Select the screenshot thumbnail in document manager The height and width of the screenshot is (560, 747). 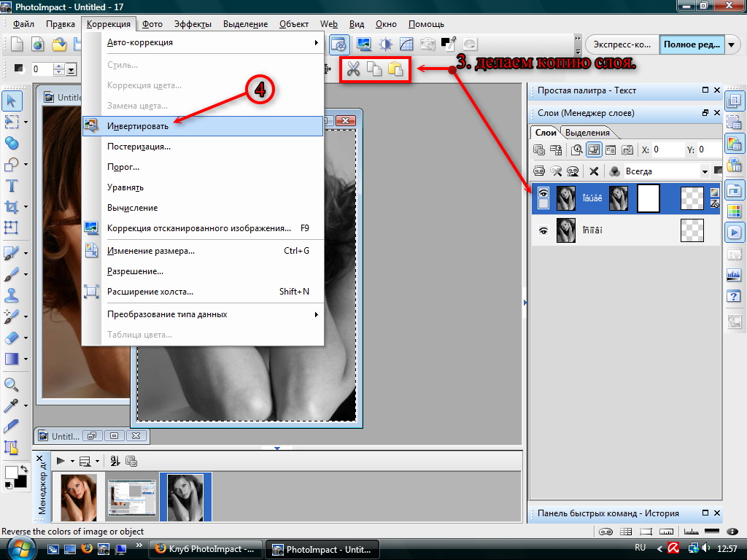[132, 497]
